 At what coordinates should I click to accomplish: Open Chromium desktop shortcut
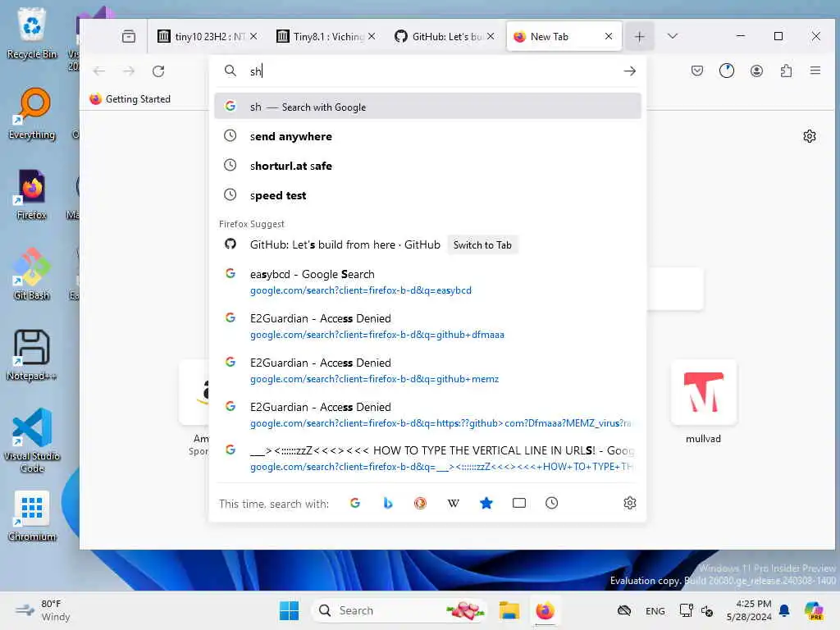[32, 515]
